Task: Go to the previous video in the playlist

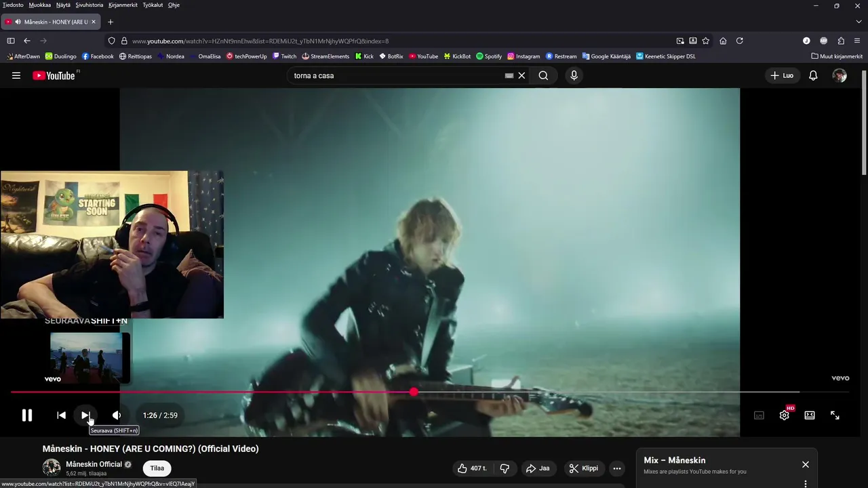Action: tap(61, 415)
